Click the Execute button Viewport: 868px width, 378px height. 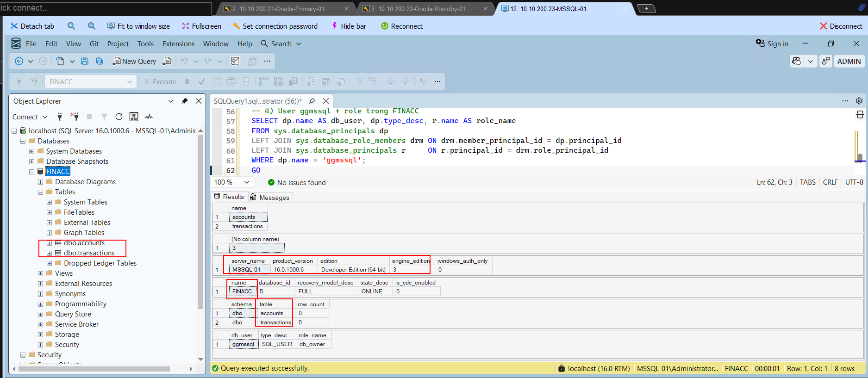coord(160,81)
